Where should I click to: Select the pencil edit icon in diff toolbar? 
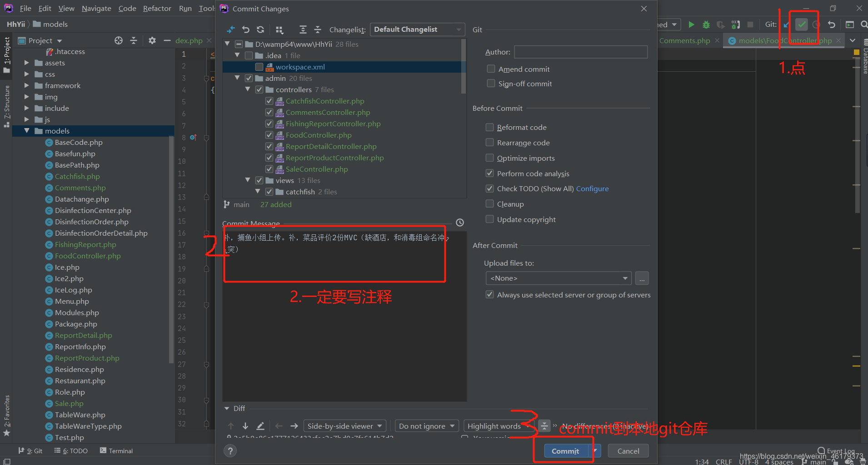(x=260, y=425)
